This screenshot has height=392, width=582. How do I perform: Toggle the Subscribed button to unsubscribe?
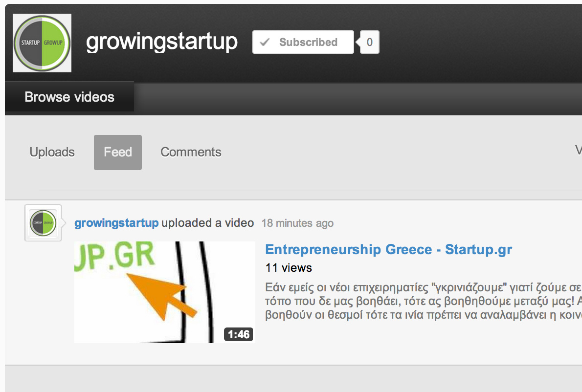click(x=303, y=42)
